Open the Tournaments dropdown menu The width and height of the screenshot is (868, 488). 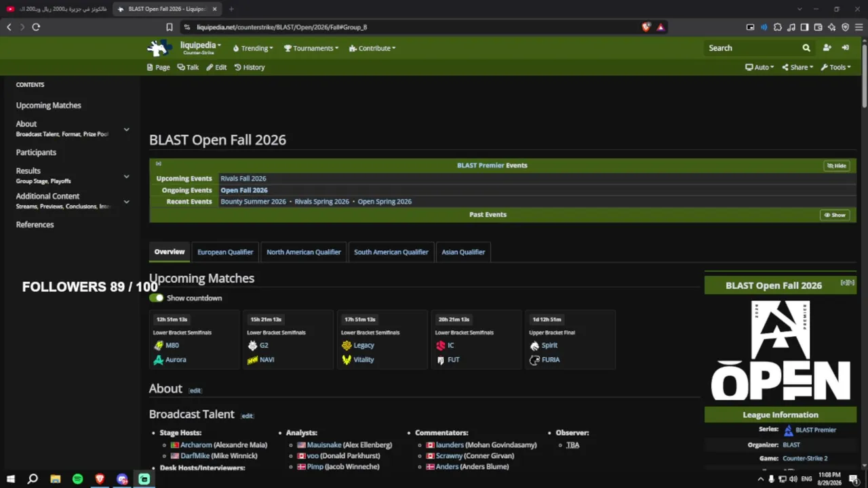[311, 48]
